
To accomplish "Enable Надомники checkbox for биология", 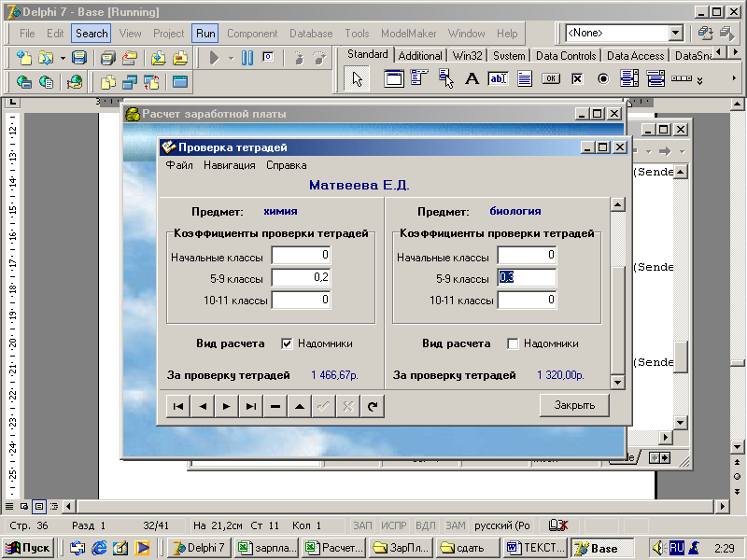I will (513, 343).
